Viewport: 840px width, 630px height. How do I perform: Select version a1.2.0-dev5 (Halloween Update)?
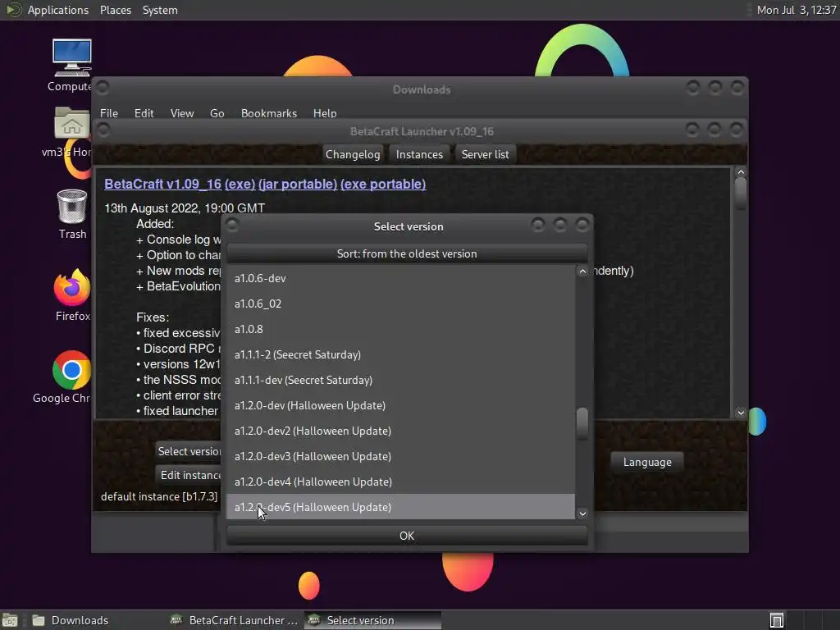pyautogui.click(x=400, y=507)
